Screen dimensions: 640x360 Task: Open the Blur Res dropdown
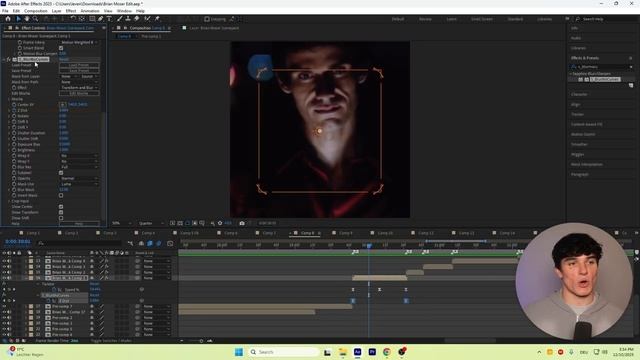point(79,167)
